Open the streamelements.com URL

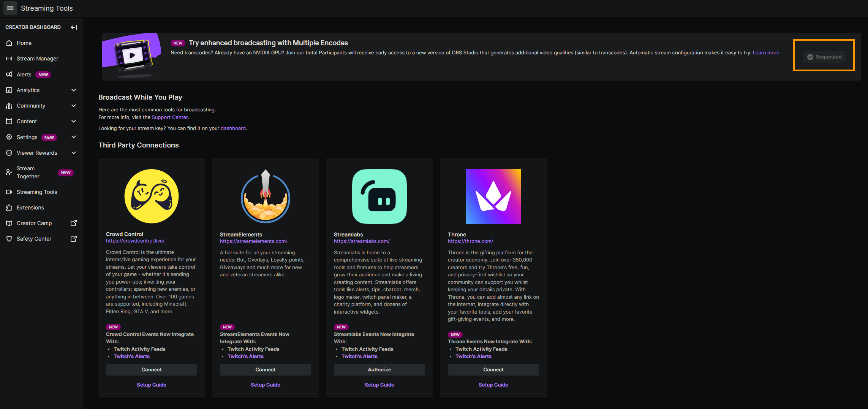point(254,241)
